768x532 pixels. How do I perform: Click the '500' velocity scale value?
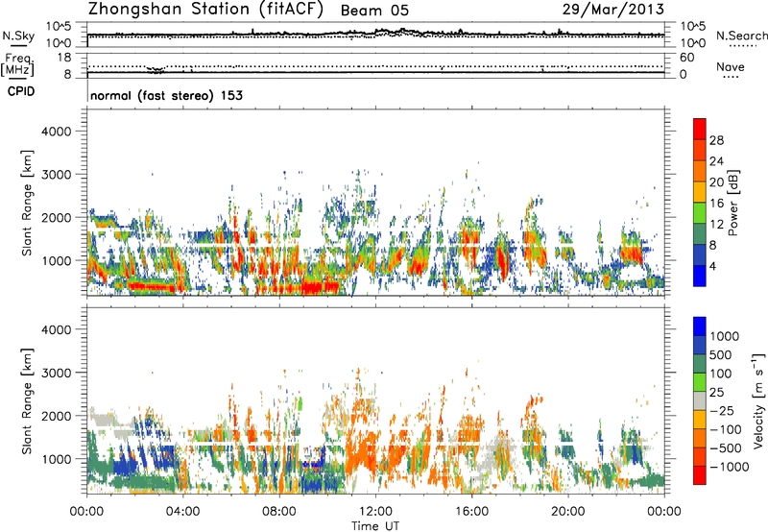pyautogui.click(x=721, y=354)
